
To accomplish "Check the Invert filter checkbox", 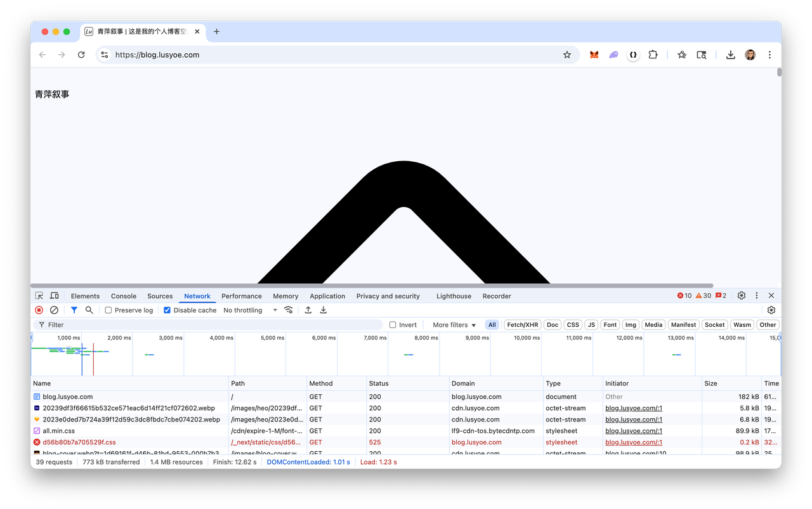I will 393,325.
